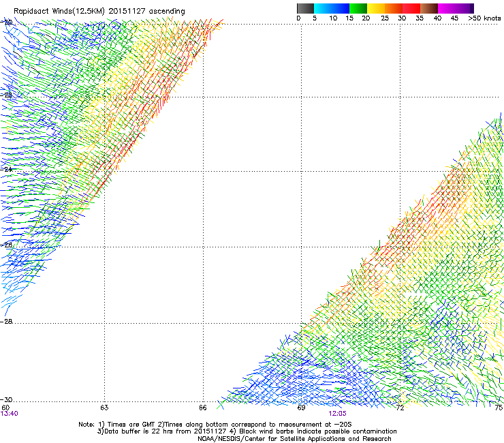Viewport: 504px width, 443px height.
Task: Click legend tick label '40'
Action: [x=437, y=18]
